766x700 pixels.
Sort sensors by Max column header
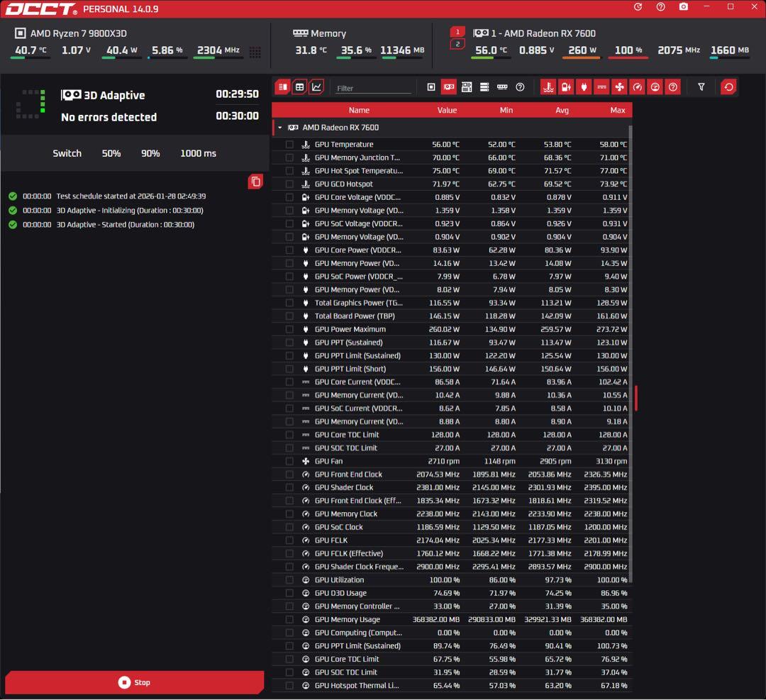point(617,110)
